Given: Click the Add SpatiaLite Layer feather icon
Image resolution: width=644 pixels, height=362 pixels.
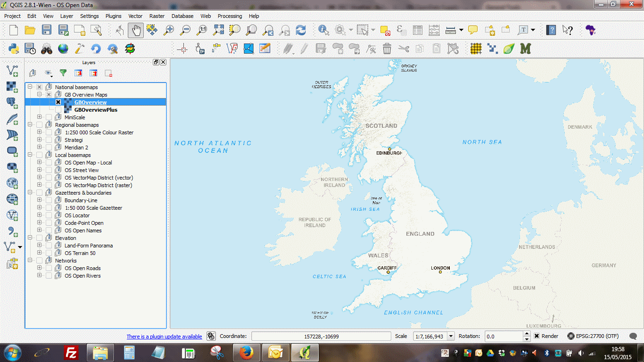Looking at the screenshot, I should (12, 119).
